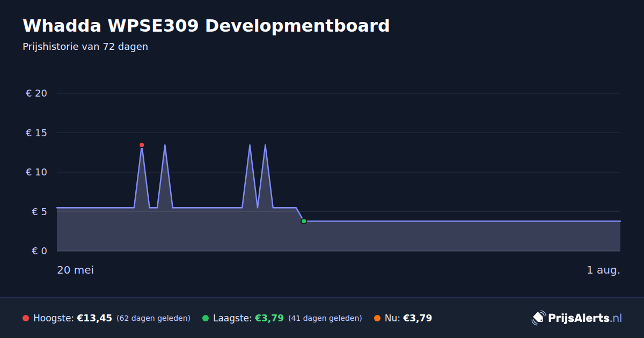
Task: Click the red highest-price marker on the chart
Action: 142,145
